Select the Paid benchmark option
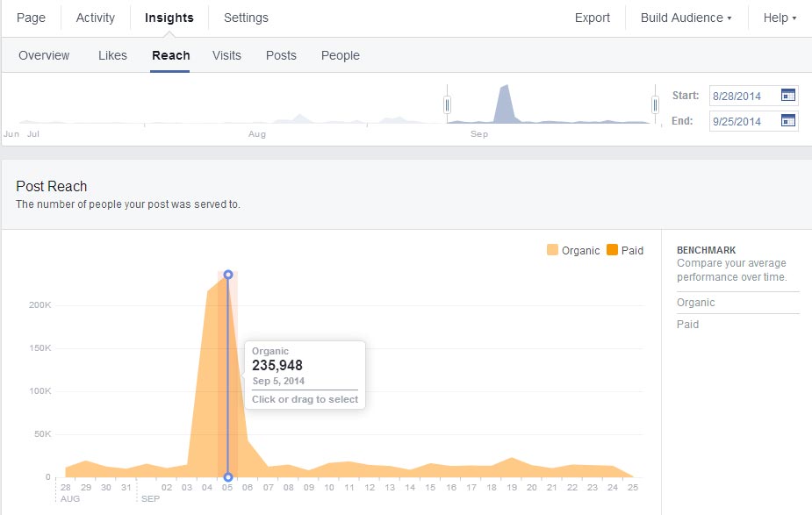812x515 pixels. pyautogui.click(x=688, y=325)
